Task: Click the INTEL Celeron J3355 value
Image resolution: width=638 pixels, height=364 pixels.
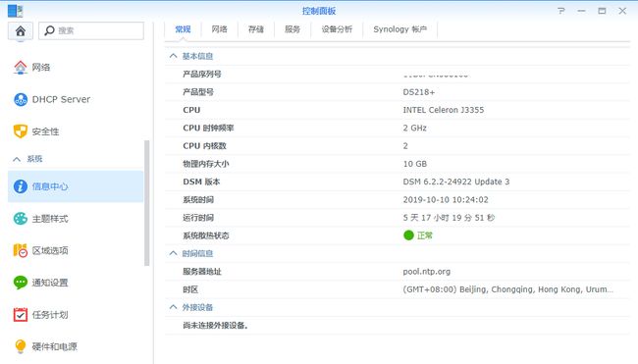Action: click(x=444, y=110)
